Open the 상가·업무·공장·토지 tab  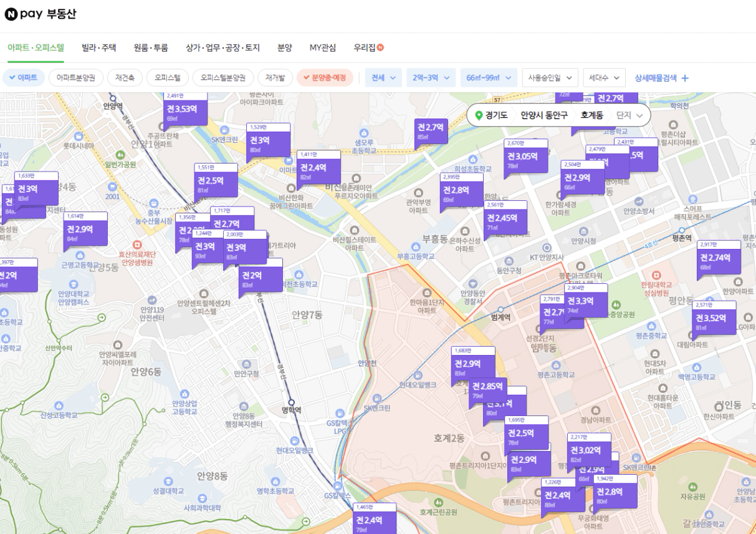(222, 47)
